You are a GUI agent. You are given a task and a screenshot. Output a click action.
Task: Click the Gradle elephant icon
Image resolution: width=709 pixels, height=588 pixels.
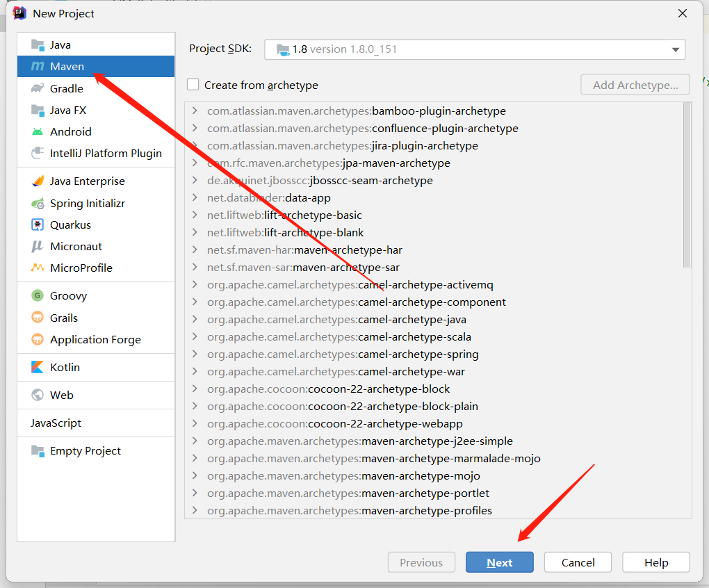(x=38, y=88)
